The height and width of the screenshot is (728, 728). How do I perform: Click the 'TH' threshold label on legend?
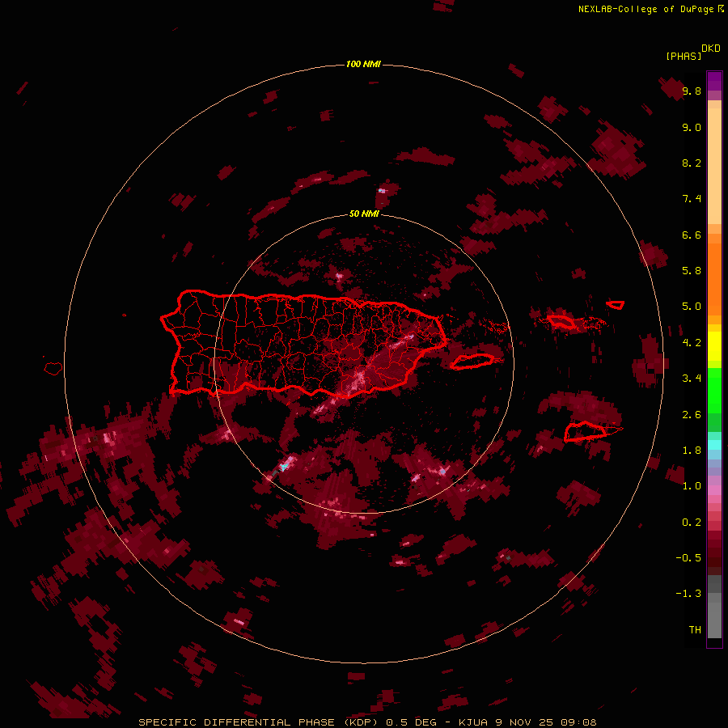(x=695, y=630)
